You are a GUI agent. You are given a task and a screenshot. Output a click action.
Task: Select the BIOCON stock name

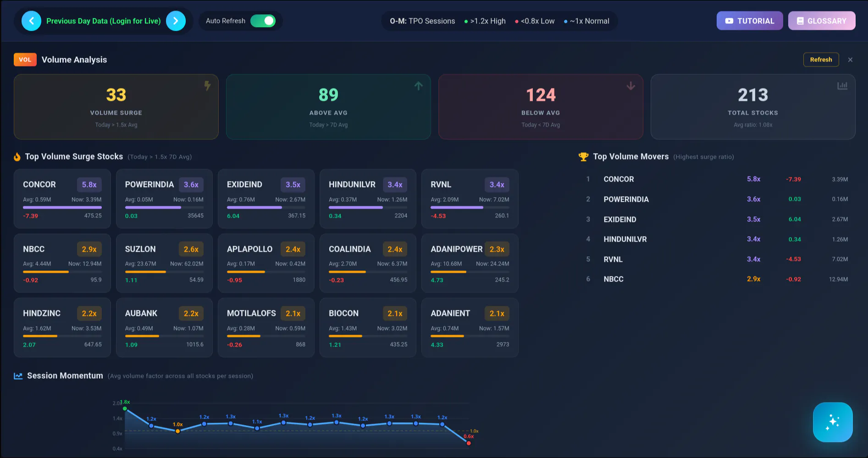point(343,314)
